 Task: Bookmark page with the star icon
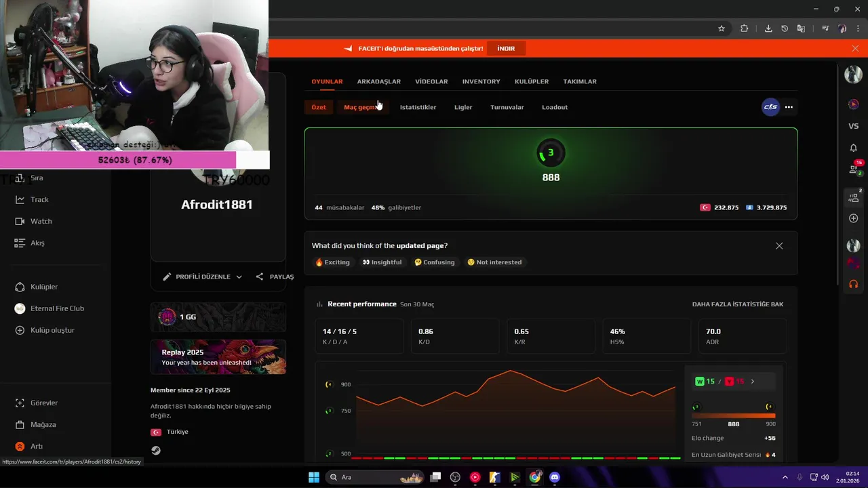[x=722, y=28]
